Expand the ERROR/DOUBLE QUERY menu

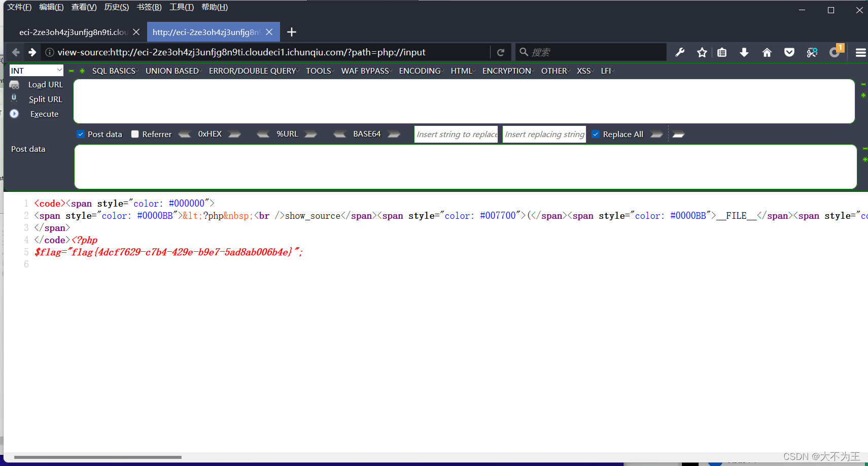coord(254,71)
